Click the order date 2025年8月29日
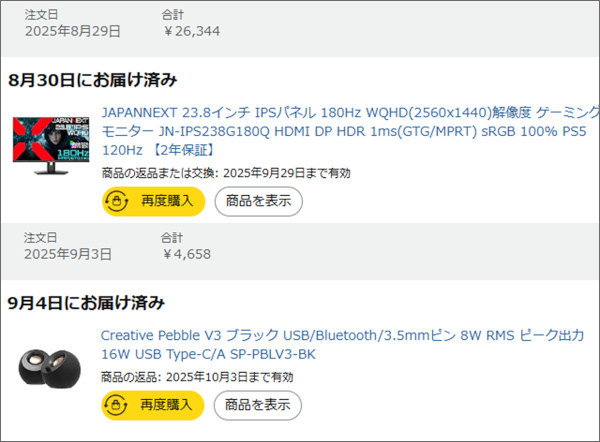The height and width of the screenshot is (442, 600). 72,31
